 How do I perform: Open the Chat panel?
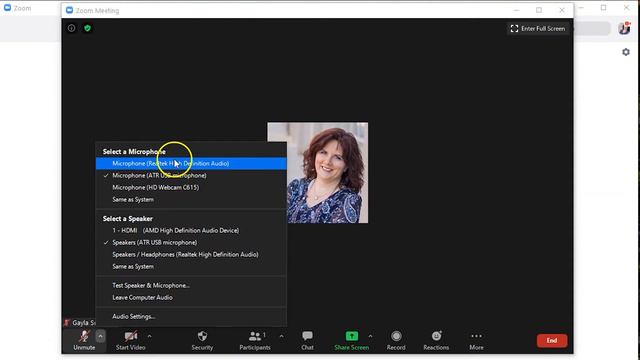(x=307, y=340)
